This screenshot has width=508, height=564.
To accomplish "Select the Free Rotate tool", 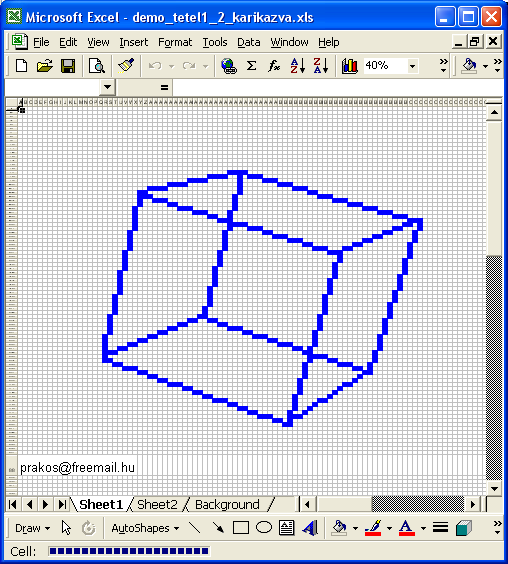I will (89, 528).
